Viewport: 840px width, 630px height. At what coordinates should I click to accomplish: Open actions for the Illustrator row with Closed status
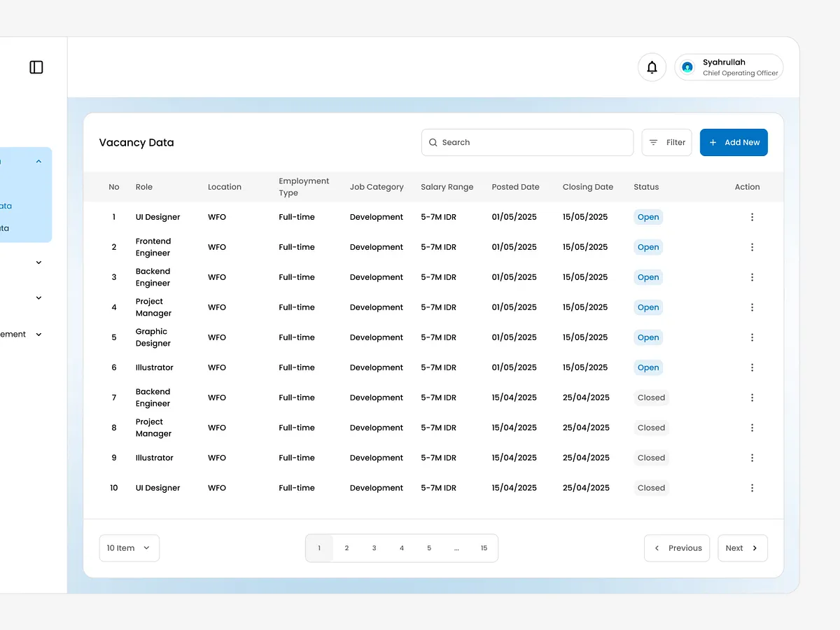click(752, 458)
